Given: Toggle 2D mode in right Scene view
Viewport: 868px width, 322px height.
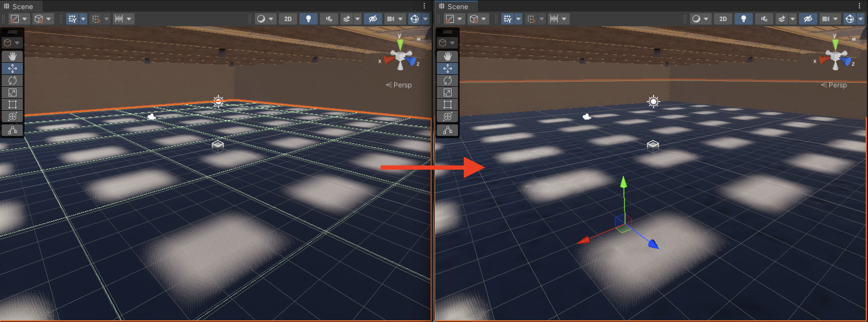Looking at the screenshot, I should (x=723, y=19).
